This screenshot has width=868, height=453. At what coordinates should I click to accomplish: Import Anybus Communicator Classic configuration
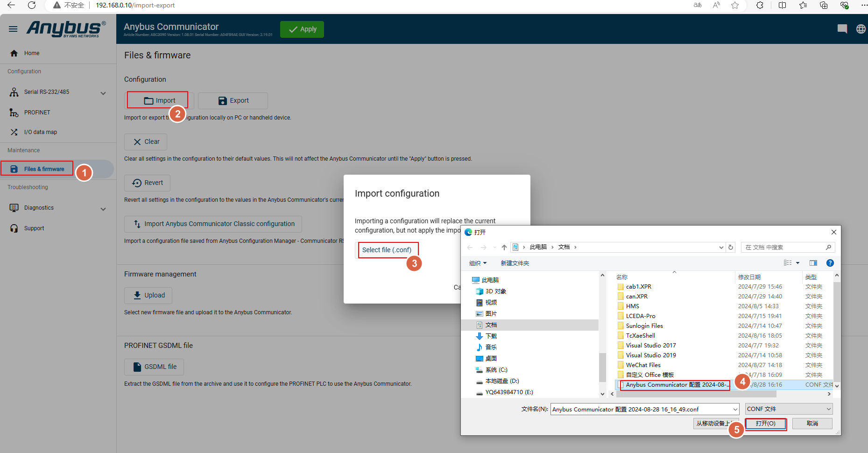pos(213,224)
